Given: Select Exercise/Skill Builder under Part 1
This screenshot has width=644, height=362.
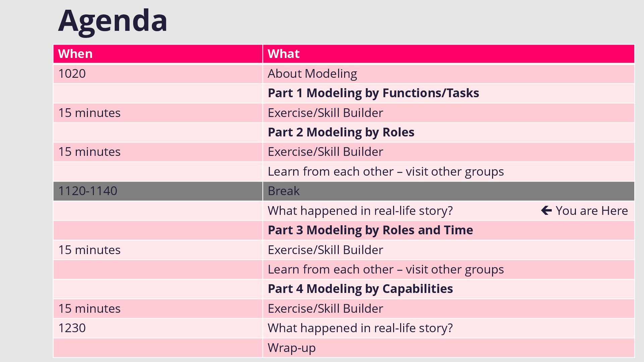Looking at the screenshot, I should pyautogui.click(x=325, y=113).
